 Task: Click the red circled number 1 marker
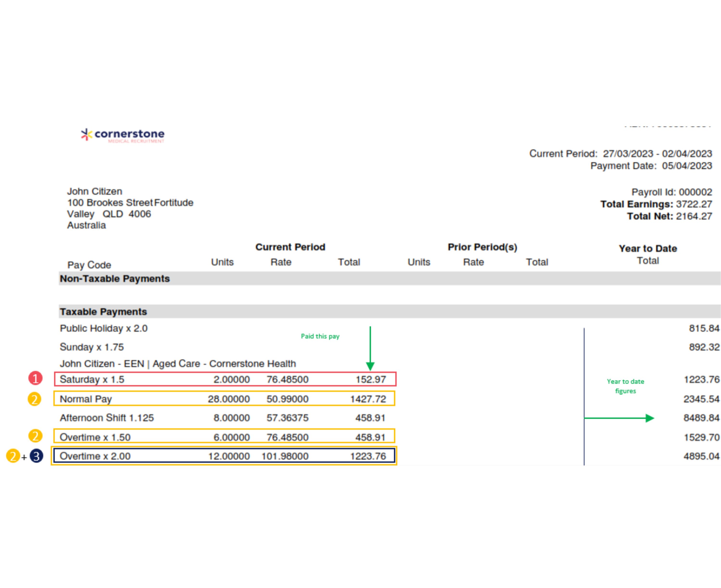coord(35,378)
